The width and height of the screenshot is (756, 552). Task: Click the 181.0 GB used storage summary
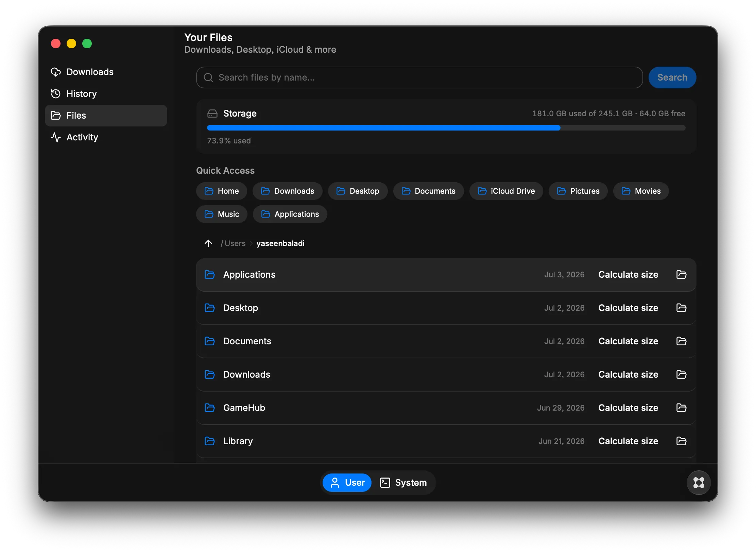(608, 114)
